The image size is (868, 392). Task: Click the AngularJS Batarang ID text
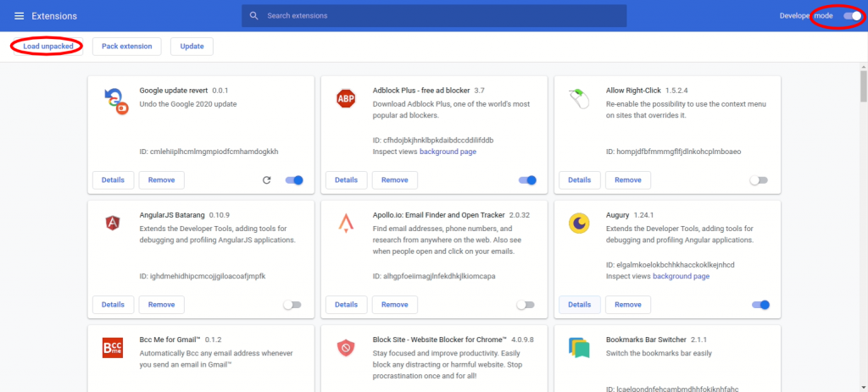pyautogui.click(x=203, y=276)
